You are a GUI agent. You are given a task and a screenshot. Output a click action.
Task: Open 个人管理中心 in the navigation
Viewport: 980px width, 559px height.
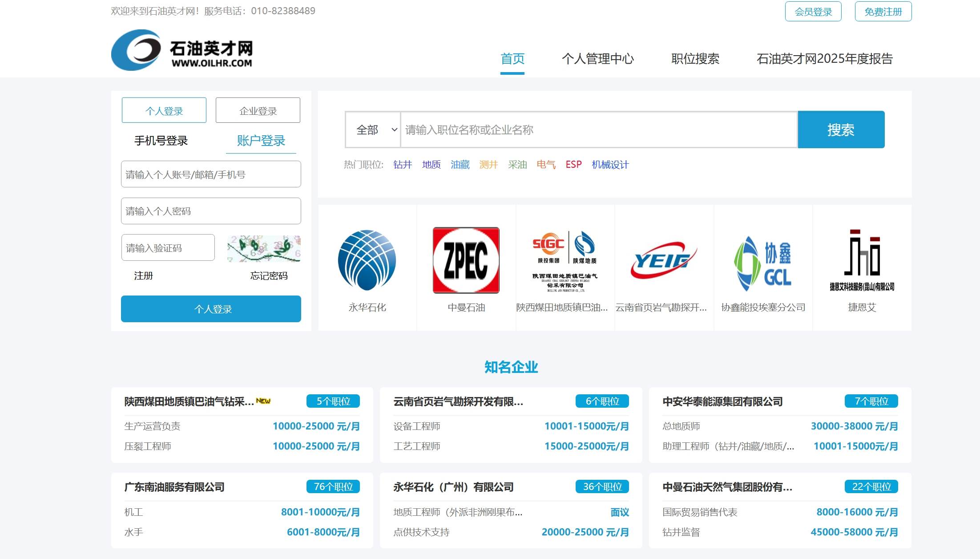(597, 59)
